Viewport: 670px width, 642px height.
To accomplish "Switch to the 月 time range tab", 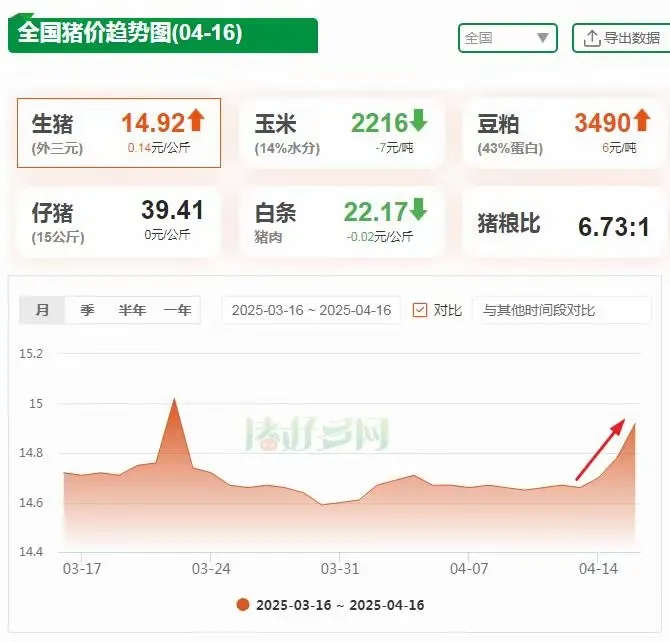I will click(x=42, y=310).
